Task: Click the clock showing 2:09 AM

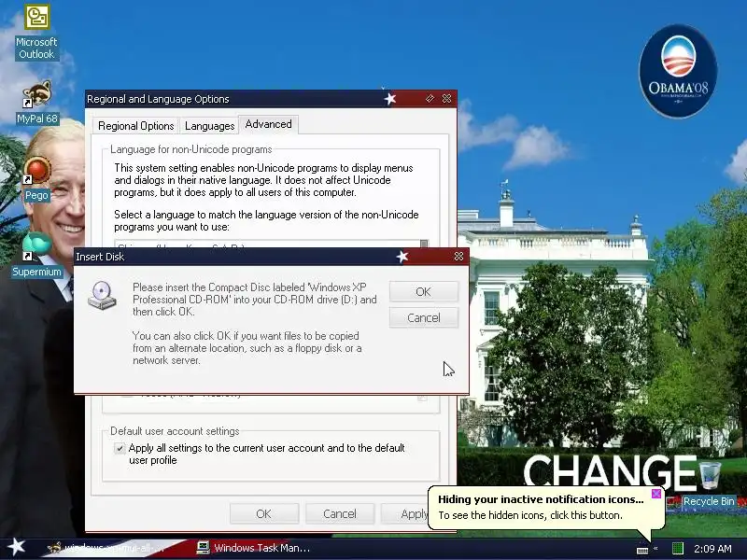Action: (712, 549)
